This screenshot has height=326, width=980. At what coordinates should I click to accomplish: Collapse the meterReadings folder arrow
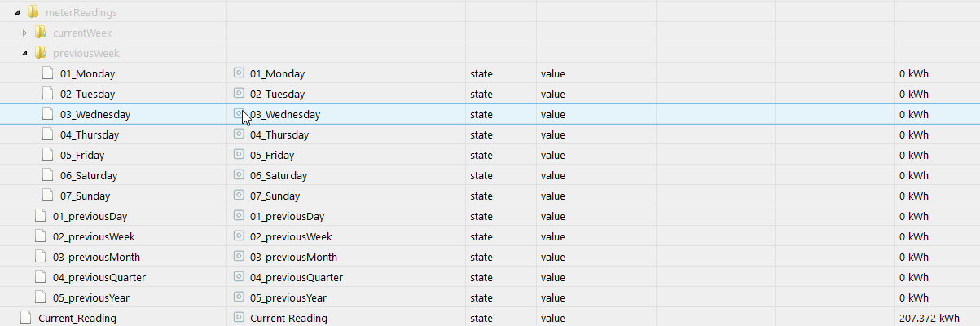coord(18,13)
